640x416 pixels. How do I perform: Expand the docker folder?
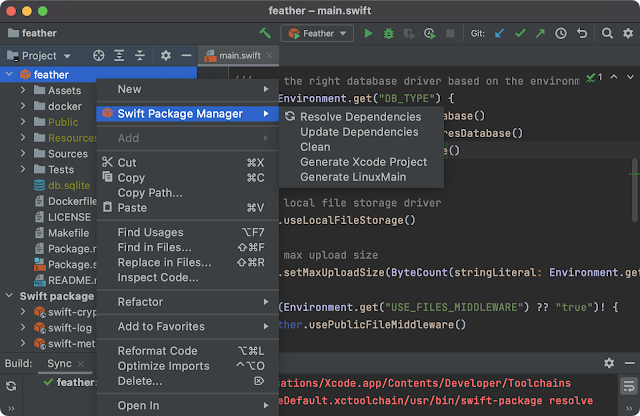[x=23, y=106]
